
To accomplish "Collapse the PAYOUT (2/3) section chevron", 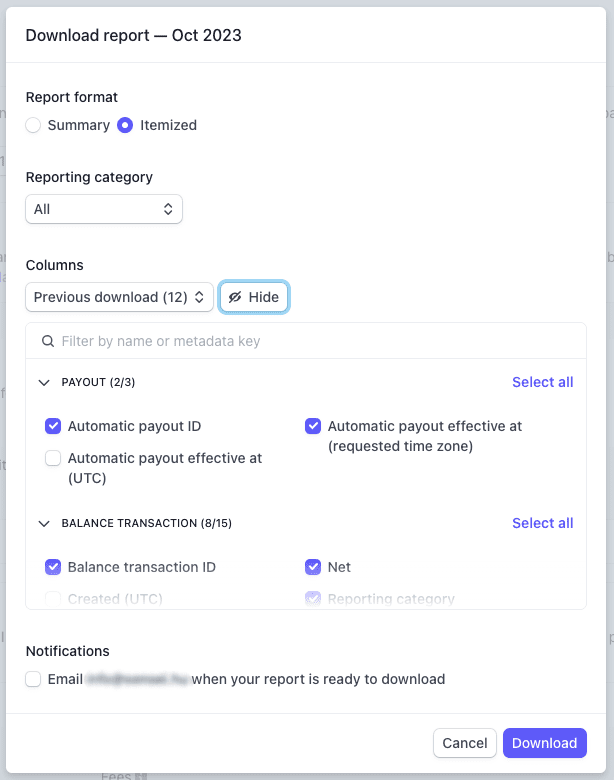I will point(44,383).
